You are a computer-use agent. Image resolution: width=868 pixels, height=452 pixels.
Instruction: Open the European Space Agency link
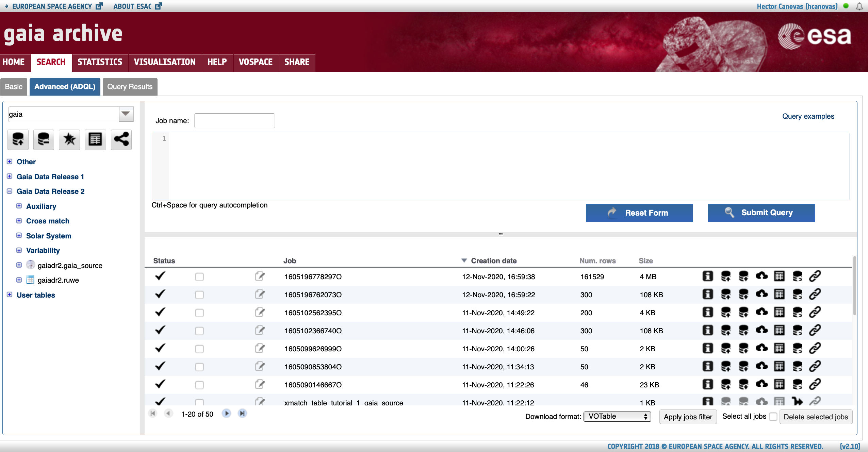tap(52, 6)
